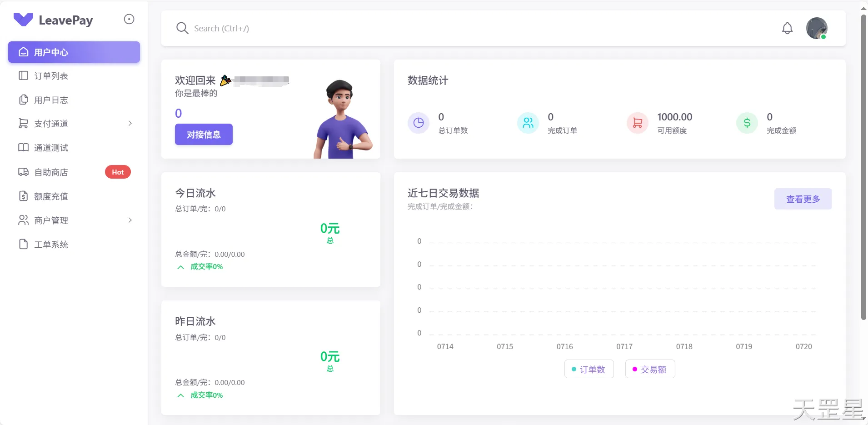
Task: Click the 查看更多 button
Action: tap(803, 199)
